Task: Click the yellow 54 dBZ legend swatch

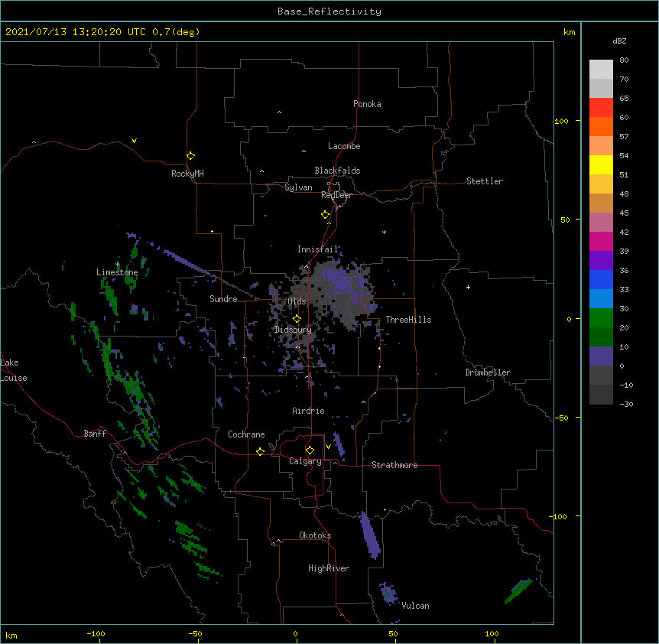Action: click(601, 164)
